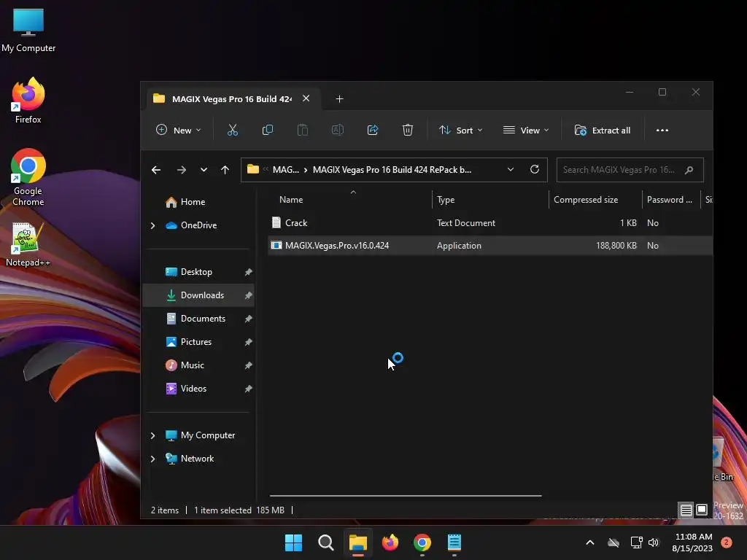This screenshot has width=747, height=560.
Task: Expand address bar history dropdown
Action: click(510, 169)
